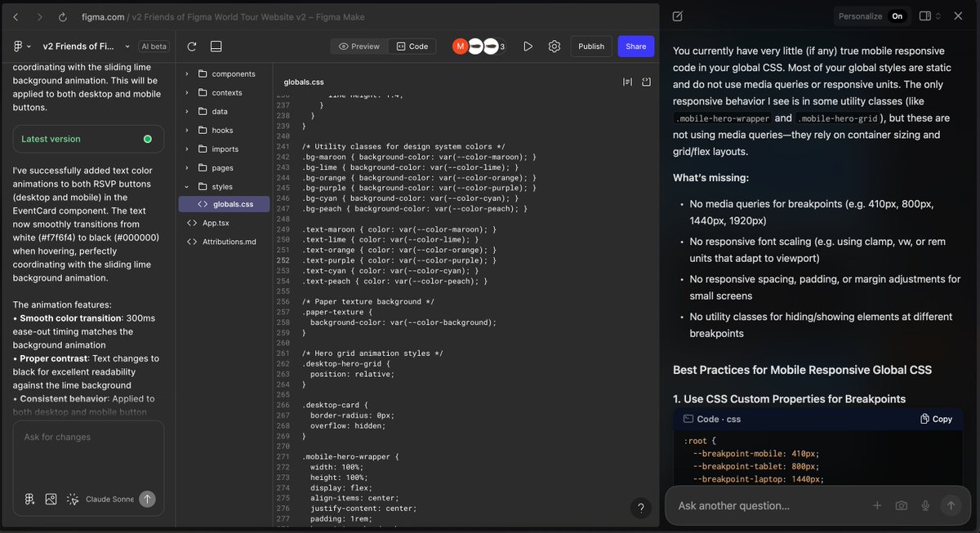Screen dimensions: 980x533
Task: Click the microphone icon in question bar
Action: tap(925, 505)
